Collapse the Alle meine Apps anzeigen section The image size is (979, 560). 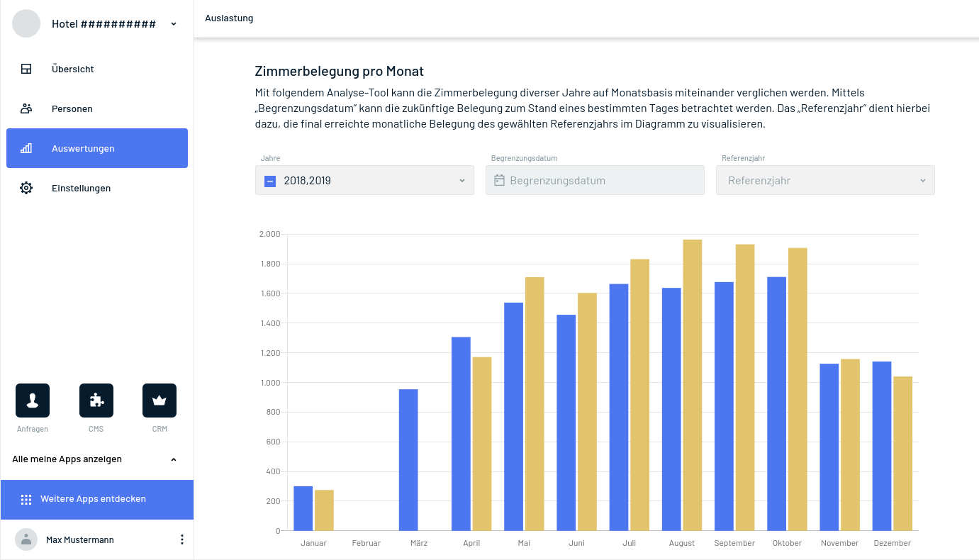pyautogui.click(x=174, y=459)
